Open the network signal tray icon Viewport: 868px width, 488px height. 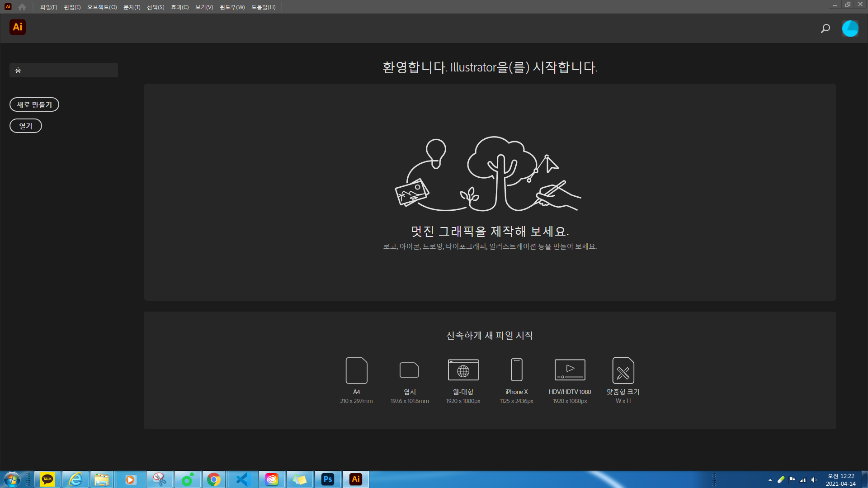click(803, 480)
